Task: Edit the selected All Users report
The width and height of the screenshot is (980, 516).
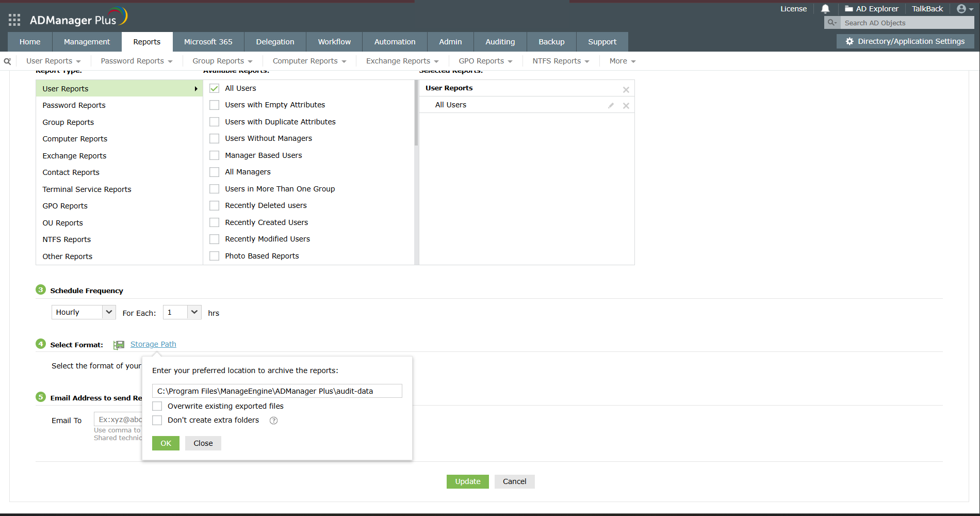Action: tap(611, 105)
